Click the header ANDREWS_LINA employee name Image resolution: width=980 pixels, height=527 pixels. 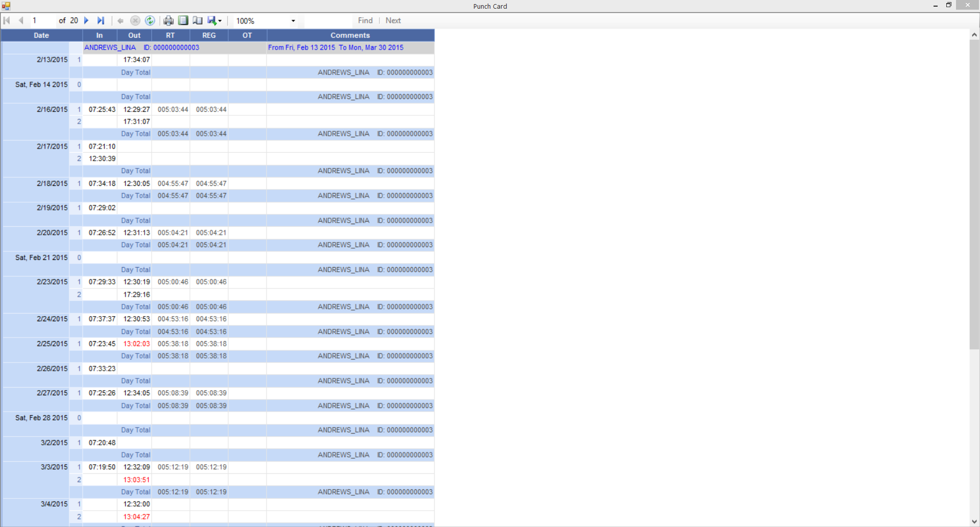tap(110, 47)
